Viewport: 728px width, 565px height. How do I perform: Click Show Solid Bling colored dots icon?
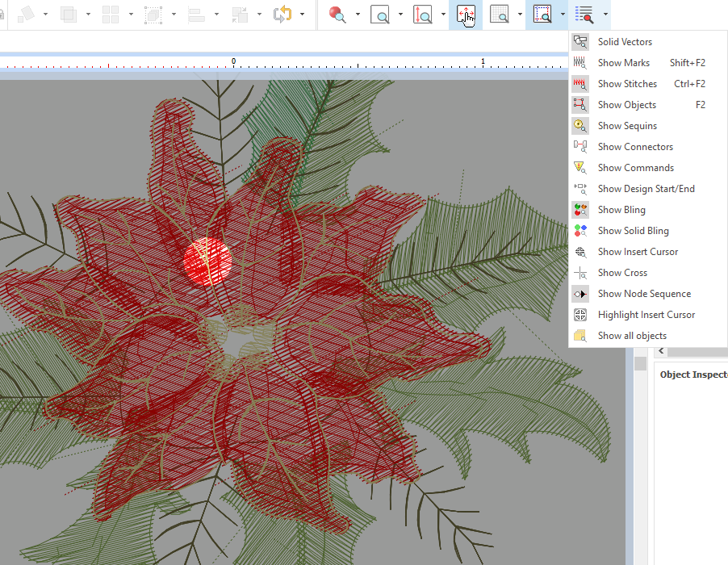[x=580, y=231]
